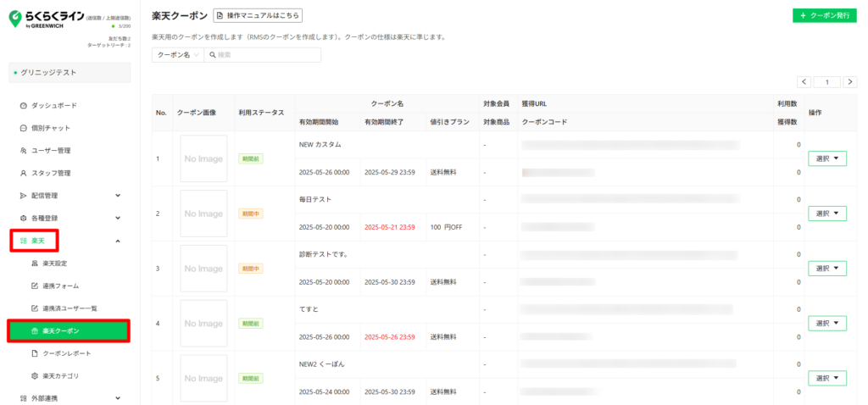Click the ダッシュボード gauge icon

tap(23, 105)
